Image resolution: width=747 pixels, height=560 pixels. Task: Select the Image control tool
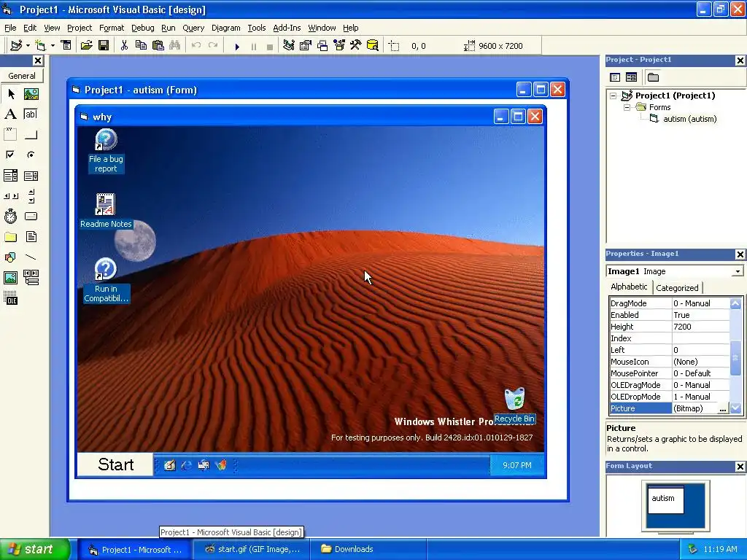pyautogui.click(x=10, y=277)
